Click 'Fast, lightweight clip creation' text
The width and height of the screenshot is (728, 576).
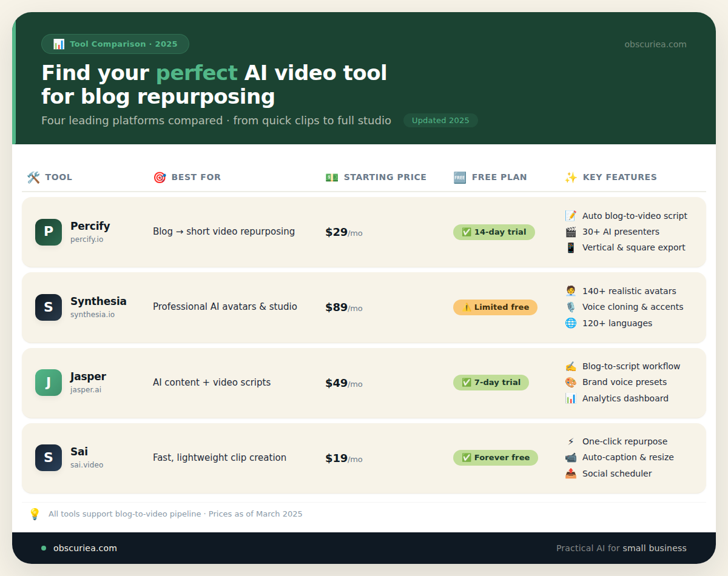pos(220,458)
